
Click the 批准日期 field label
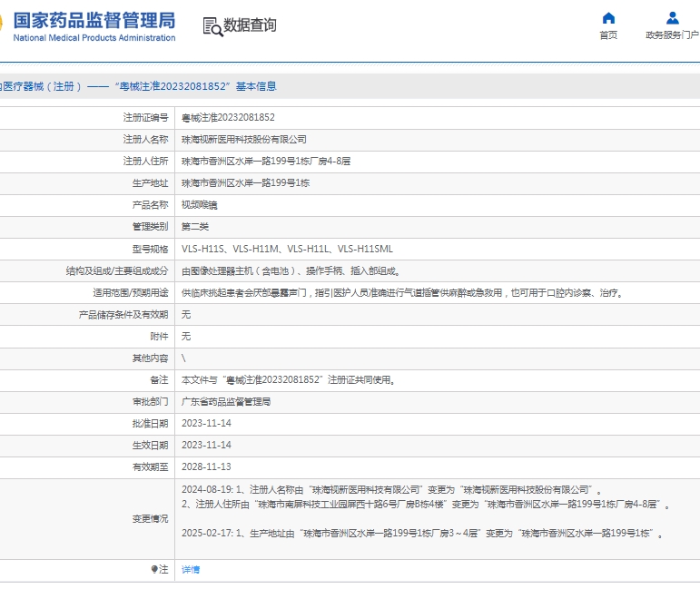150,424
